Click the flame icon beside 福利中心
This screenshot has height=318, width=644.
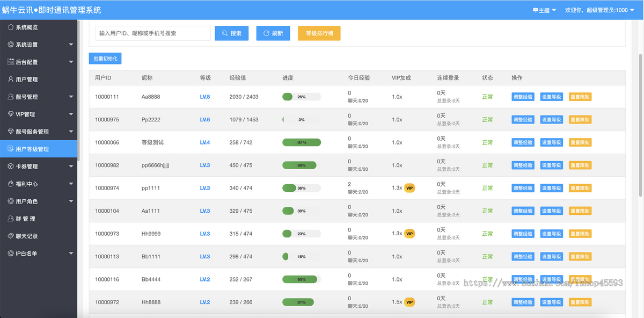point(11,184)
